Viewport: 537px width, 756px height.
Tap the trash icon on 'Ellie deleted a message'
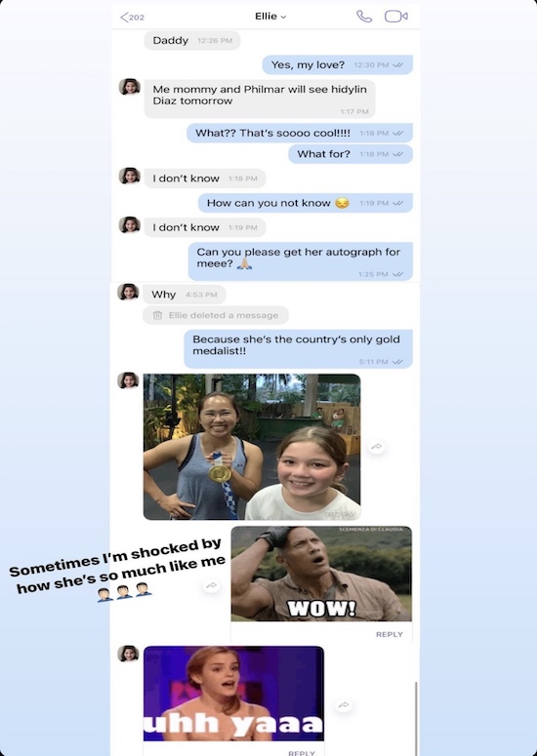click(x=157, y=315)
